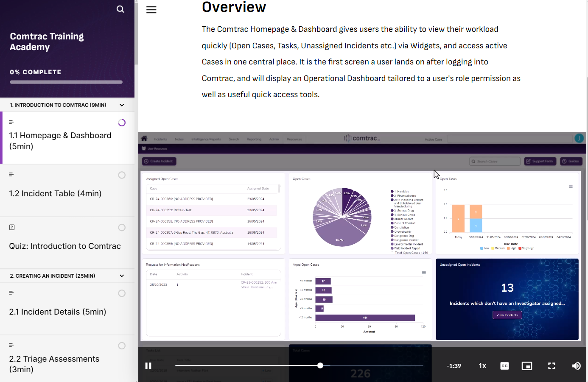
Task: Open the Open Tasks chart menu icon
Action: tap(571, 187)
